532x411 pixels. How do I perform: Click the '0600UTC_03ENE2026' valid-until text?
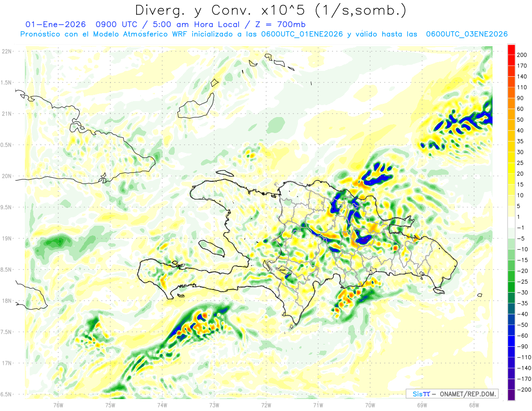[x=466, y=34]
